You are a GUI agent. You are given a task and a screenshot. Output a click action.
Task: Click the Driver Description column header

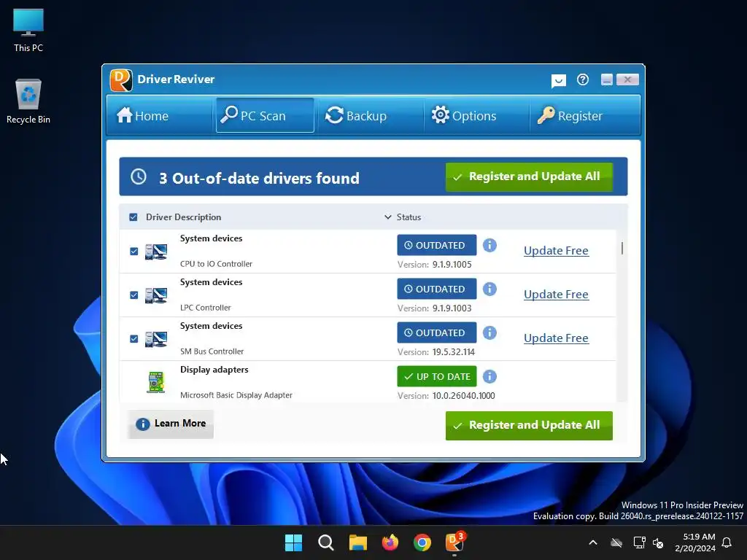point(183,217)
